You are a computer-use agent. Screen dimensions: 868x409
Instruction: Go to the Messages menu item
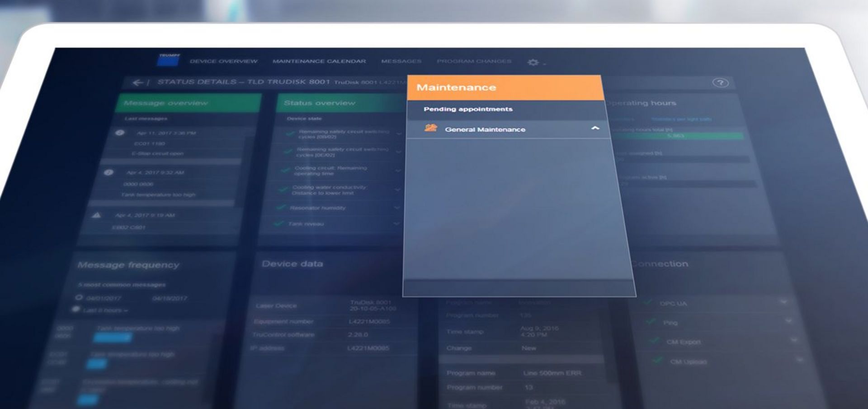coord(401,61)
